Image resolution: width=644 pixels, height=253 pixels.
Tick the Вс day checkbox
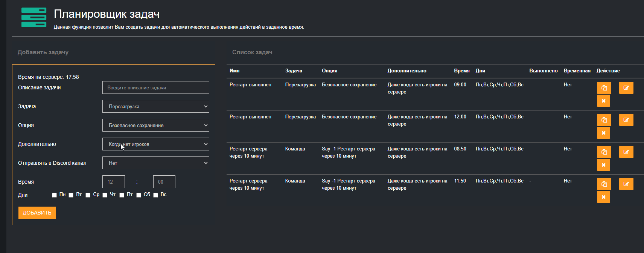tap(155, 195)
